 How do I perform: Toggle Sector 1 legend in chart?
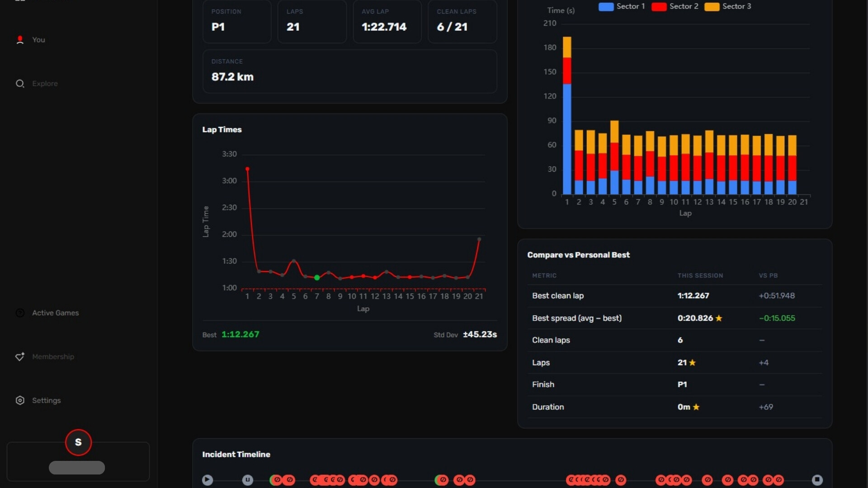point(622,6)
